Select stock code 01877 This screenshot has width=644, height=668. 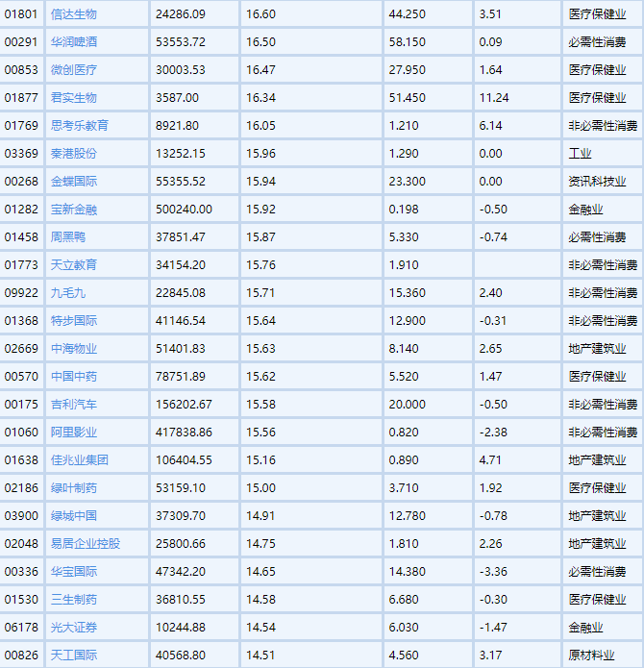21,98
